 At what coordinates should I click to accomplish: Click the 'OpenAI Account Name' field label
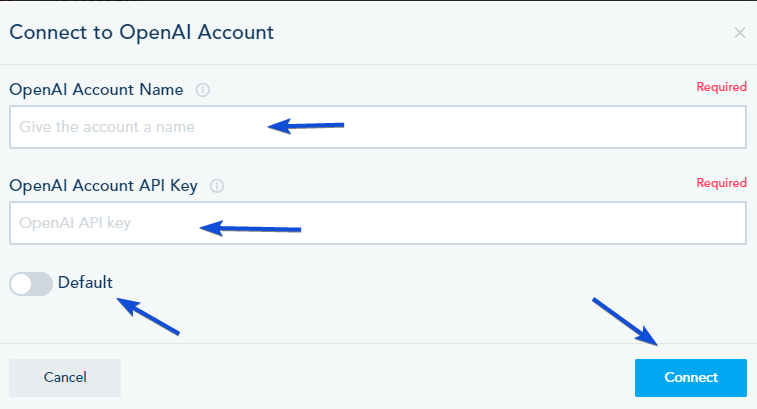coord(96,90)
